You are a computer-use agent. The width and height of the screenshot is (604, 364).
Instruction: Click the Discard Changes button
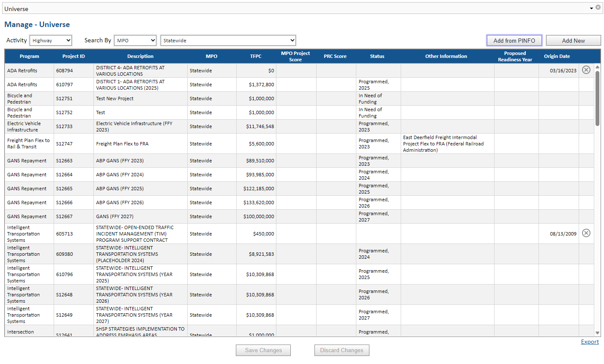click(342, 350)
